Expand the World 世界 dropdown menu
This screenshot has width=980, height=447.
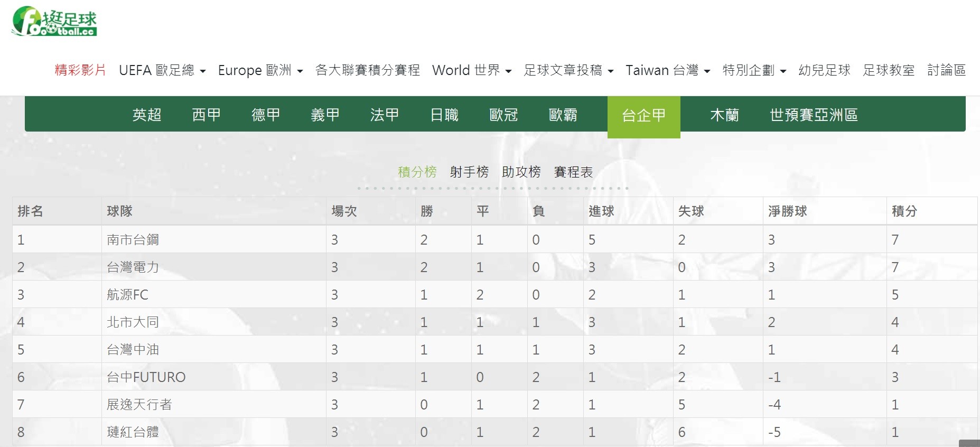coord(472,70)
